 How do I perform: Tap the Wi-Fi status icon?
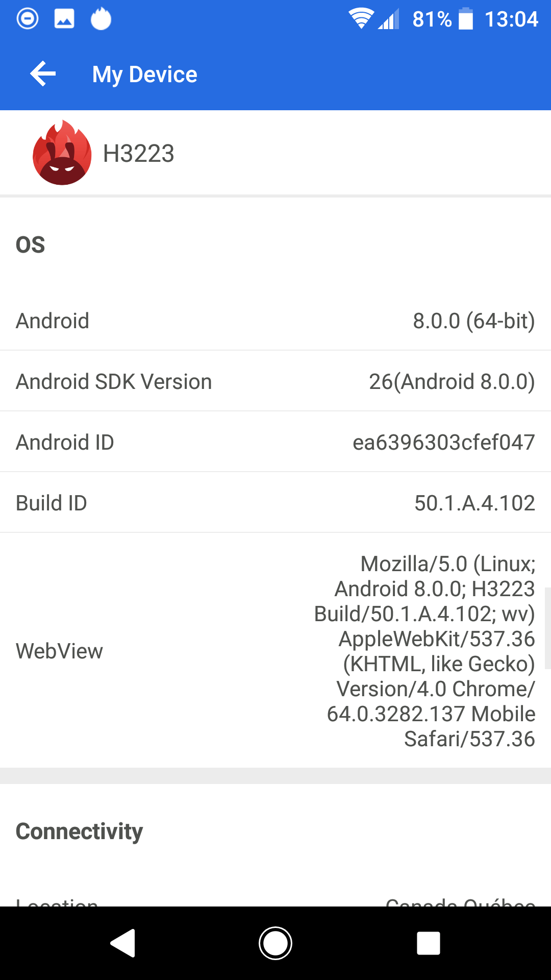[x=361, y=19]
